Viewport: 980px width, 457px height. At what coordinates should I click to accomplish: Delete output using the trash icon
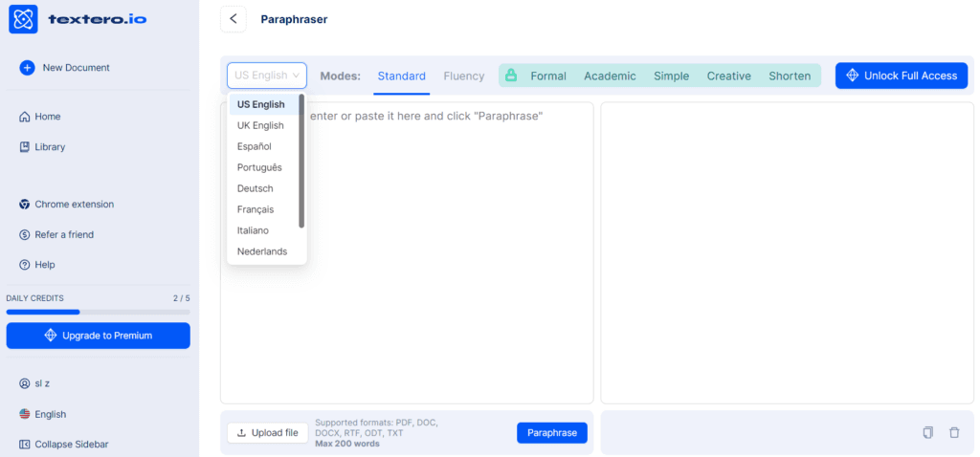coord(954,433)
